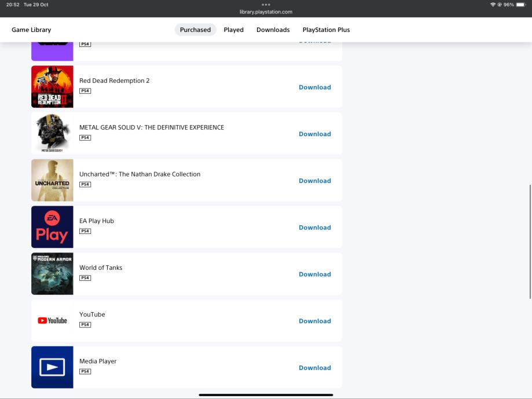Viewport: 532px width, 399px height.
Task: Download Uncharted Nathan Drake Collection
Action: pos(315,181)
